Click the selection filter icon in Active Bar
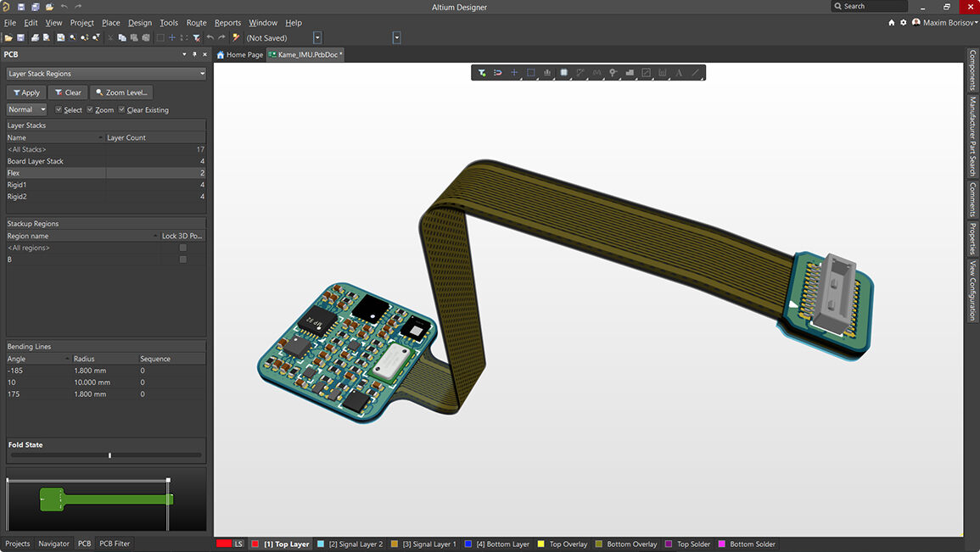The height and width of the screenshot is (552, 980). [x=481, y=73]
